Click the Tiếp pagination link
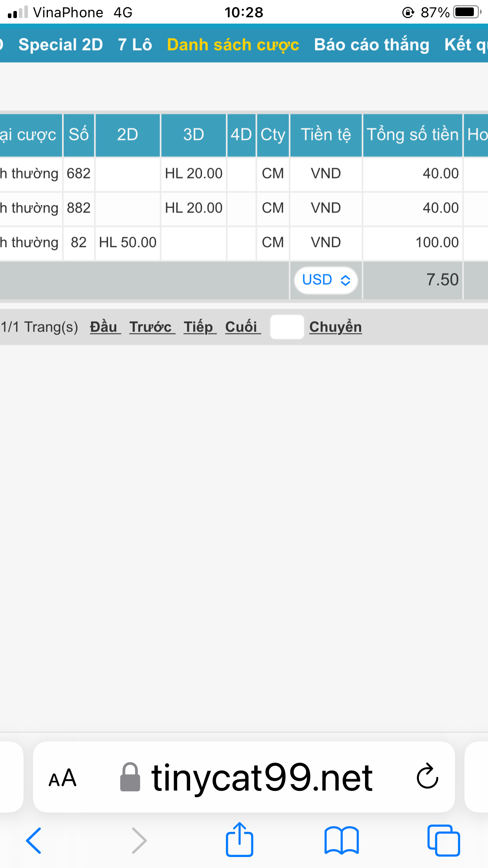The image size is (488, 868). click(x=200, y=327)
